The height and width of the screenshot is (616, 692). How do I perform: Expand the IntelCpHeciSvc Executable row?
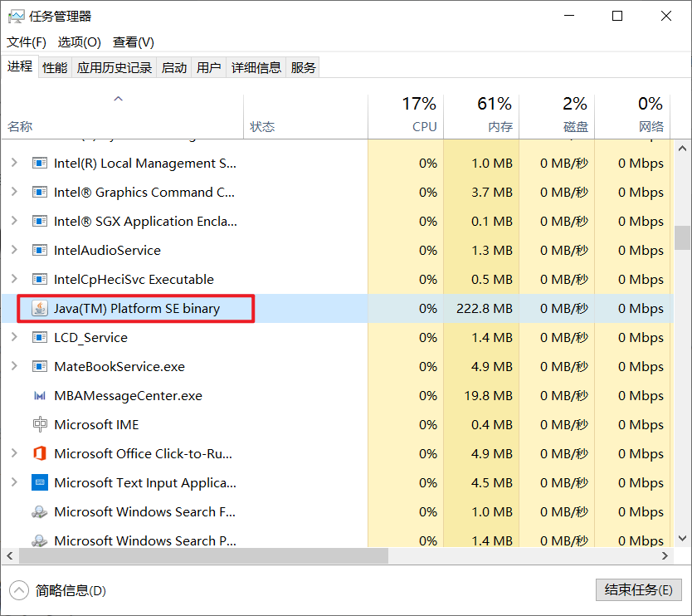pyautogui.click(x=14, y=279)
